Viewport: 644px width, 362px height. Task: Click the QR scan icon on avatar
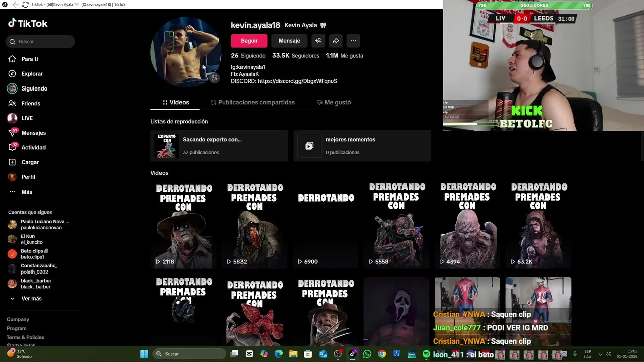click(x=214, y=78)
